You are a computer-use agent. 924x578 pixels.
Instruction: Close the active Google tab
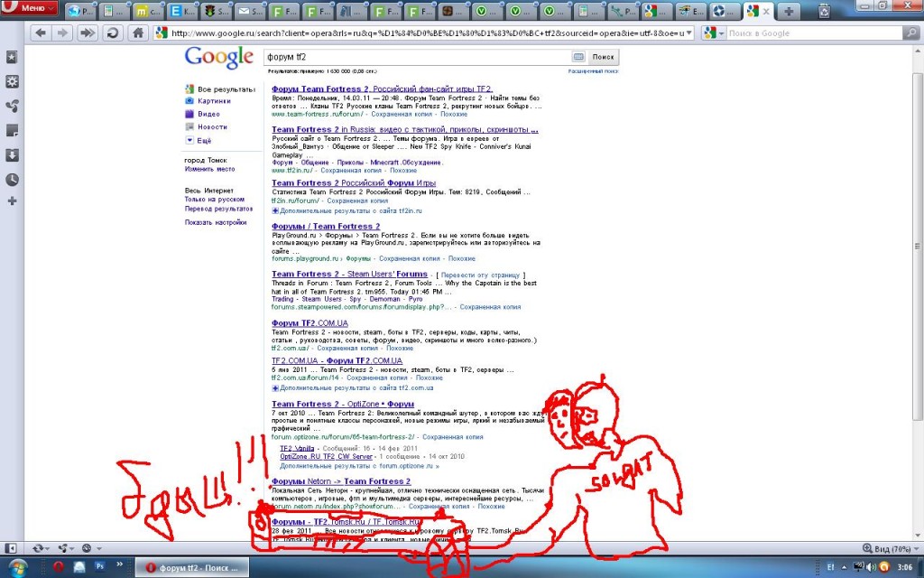click(x=766, y=11)
